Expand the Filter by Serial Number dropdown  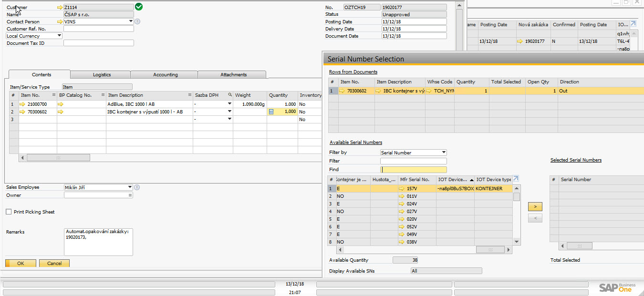(444, 153)
